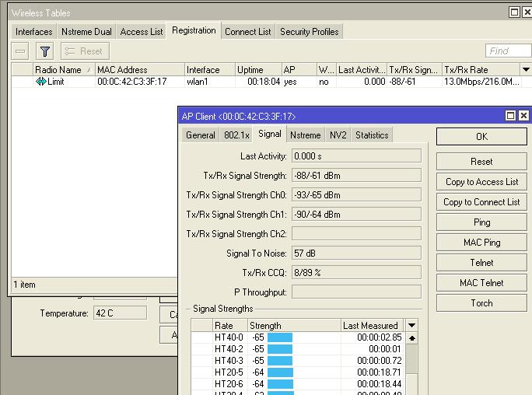Viewport: 532px width, 395px height.
Task: Click the Telnet button
Action: (481, 263)
